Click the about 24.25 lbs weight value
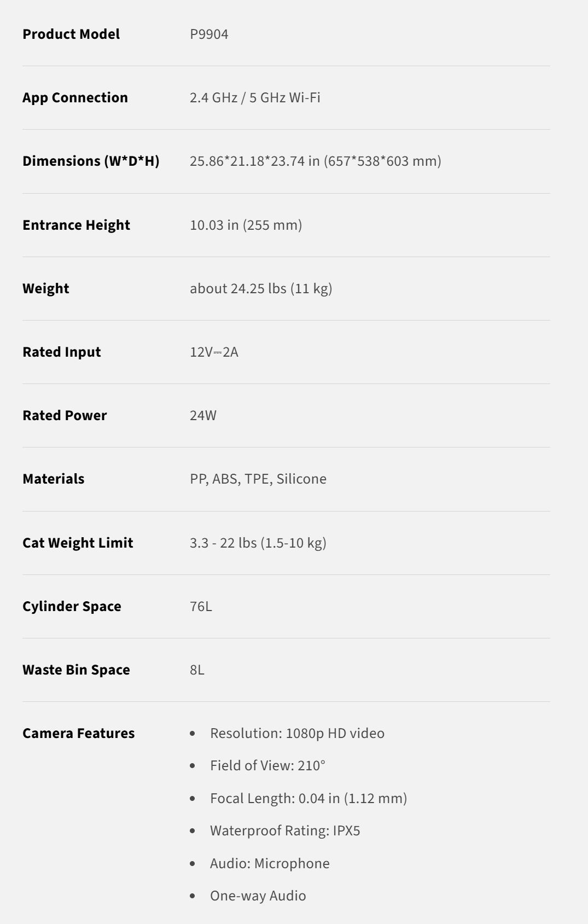Viewport: 588px width, 924px height. point(261,288)
